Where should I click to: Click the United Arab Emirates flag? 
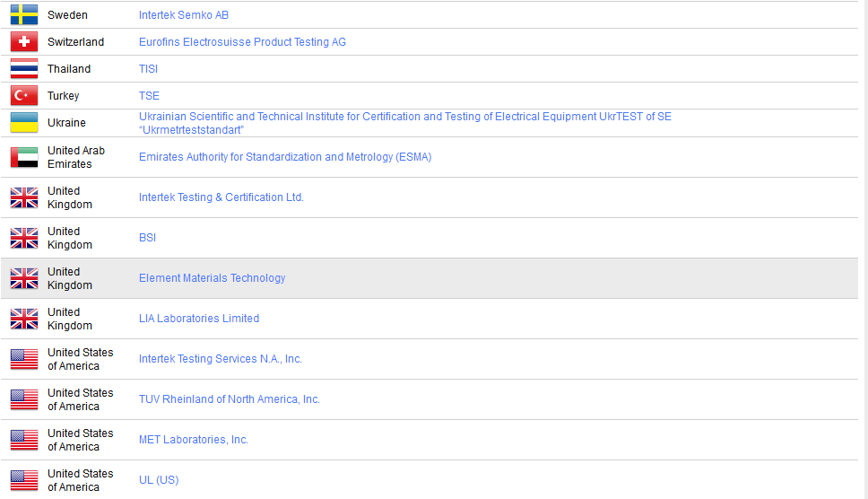point(24,157)
